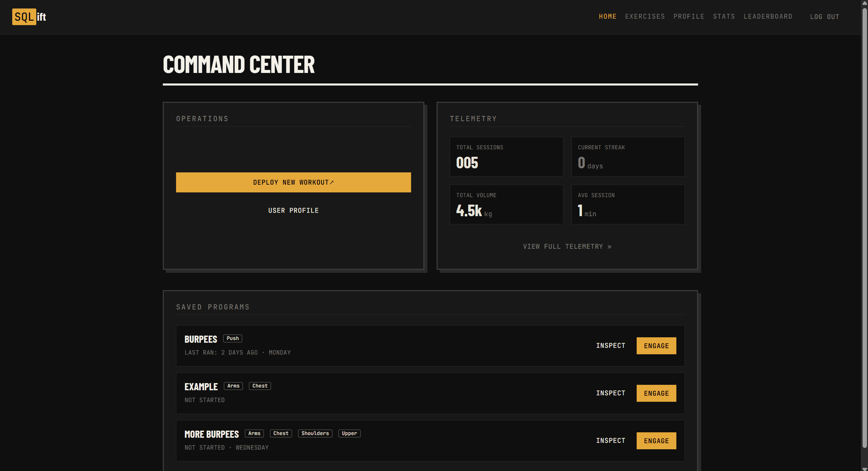868x471 pixels.
Task: Click the SQLift logo
Action: tap(29, 17)
